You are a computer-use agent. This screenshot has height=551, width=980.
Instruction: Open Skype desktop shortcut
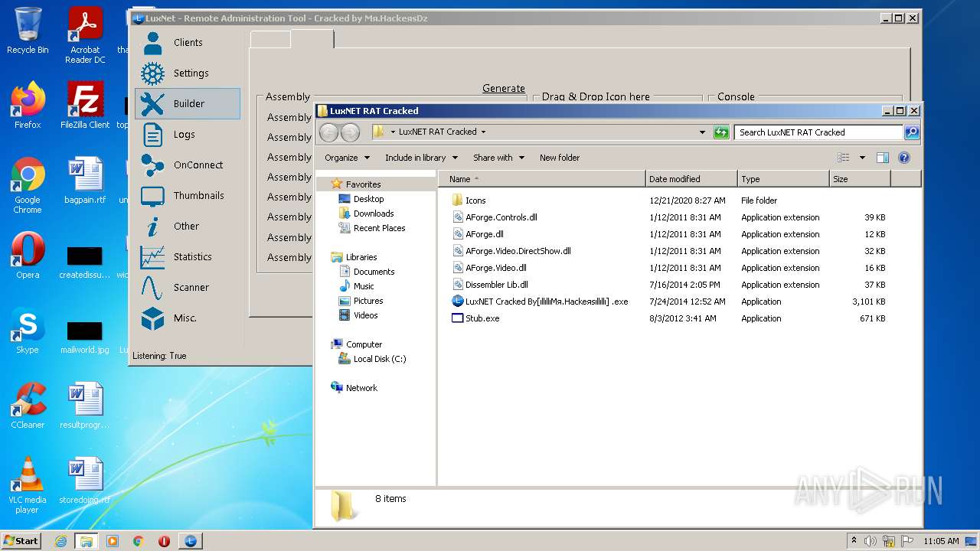pos(28,331)
